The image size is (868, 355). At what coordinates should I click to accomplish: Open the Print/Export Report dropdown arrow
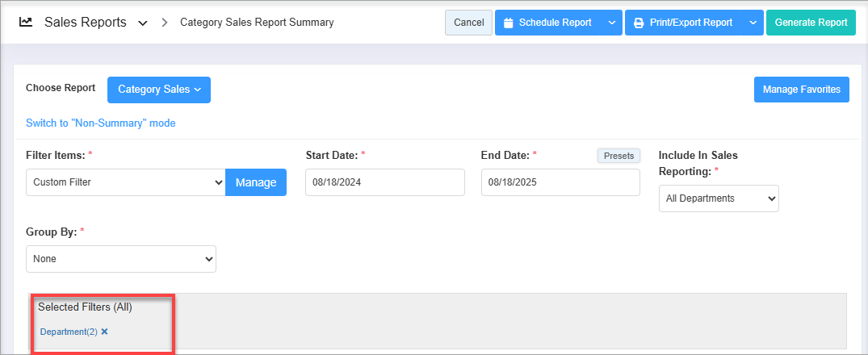[753, 23]
